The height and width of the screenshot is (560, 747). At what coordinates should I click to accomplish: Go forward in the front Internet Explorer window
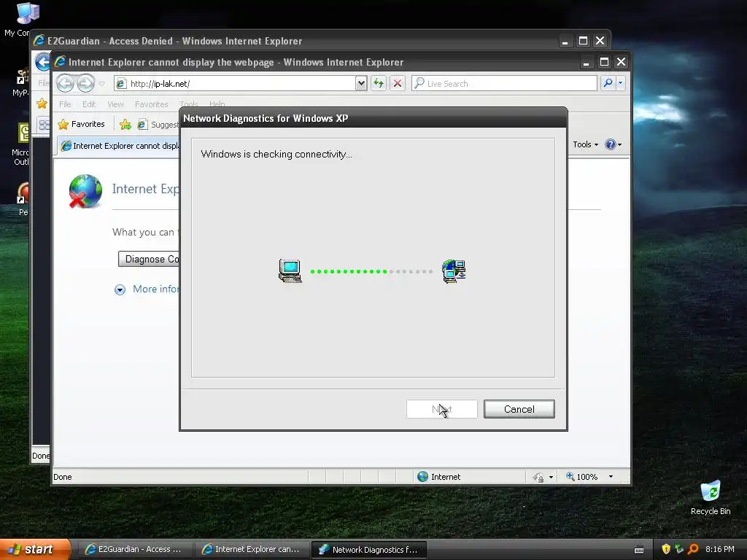tap(86, 83)
